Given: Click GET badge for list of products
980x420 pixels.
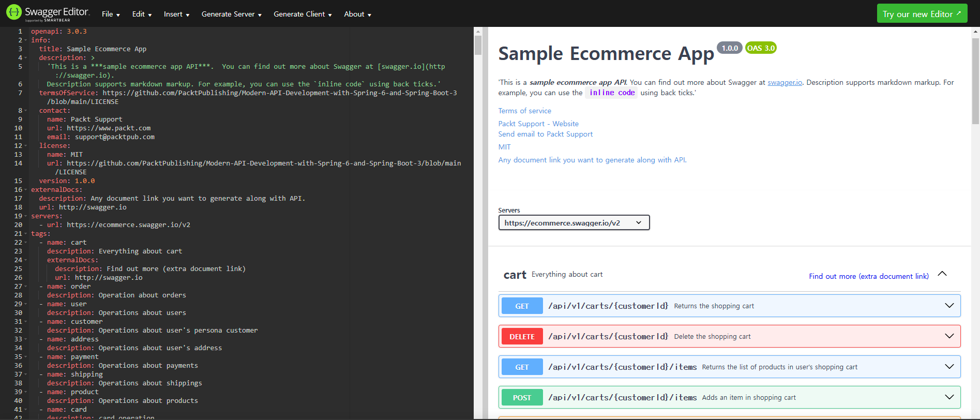Looking at the screenshot, I should (522, 367).
